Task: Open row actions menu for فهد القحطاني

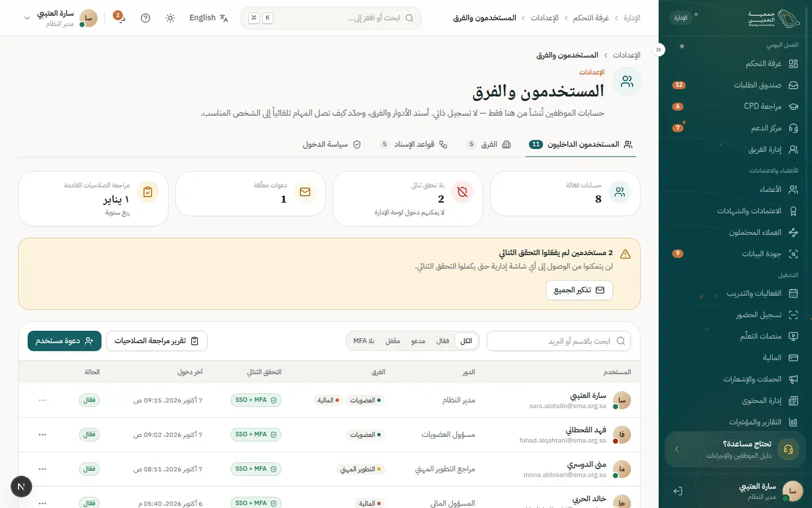Action: pos(42,435)
